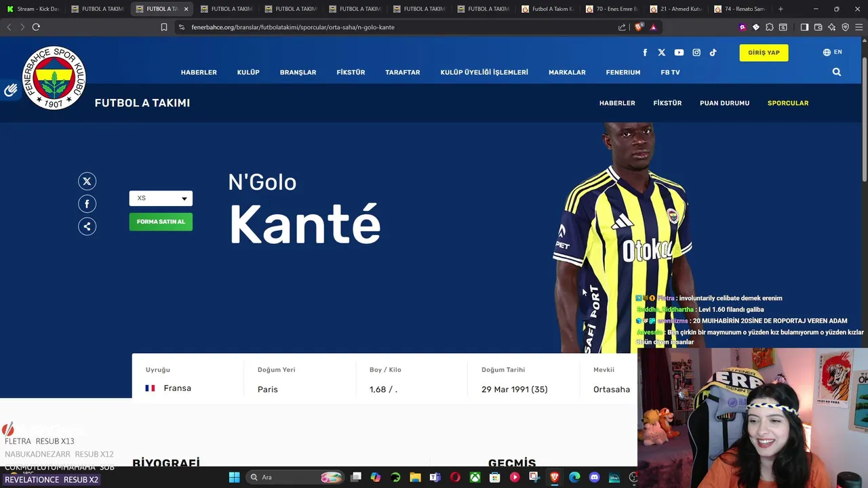
Task: Open TARAFTAR in the main navigation
Action: point(403,73)
